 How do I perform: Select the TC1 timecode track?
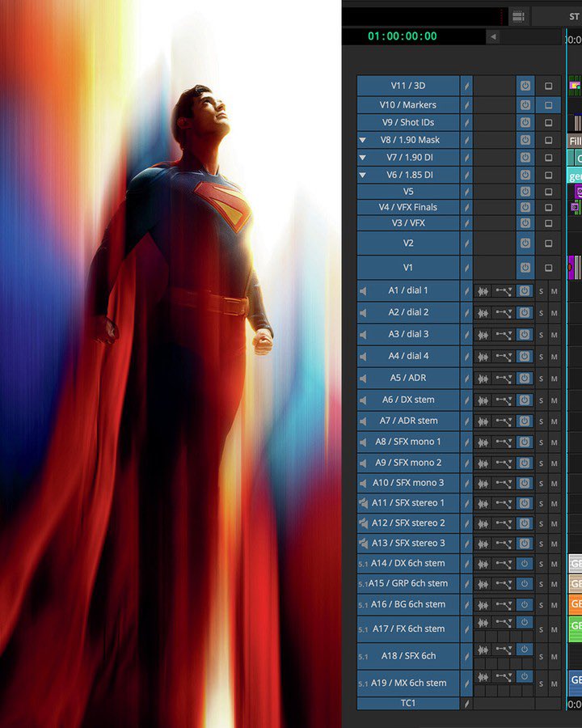pyautogui.click(x=408, y=703)
